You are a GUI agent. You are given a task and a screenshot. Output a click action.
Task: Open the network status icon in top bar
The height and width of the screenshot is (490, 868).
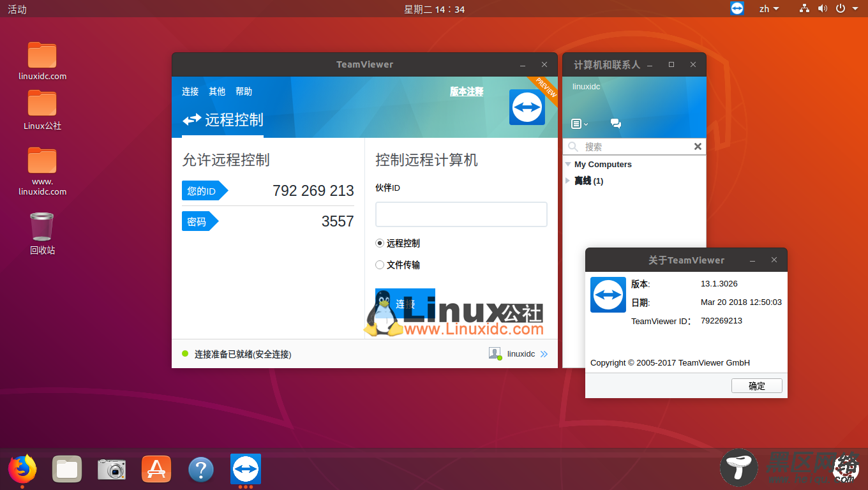[804, 8]
